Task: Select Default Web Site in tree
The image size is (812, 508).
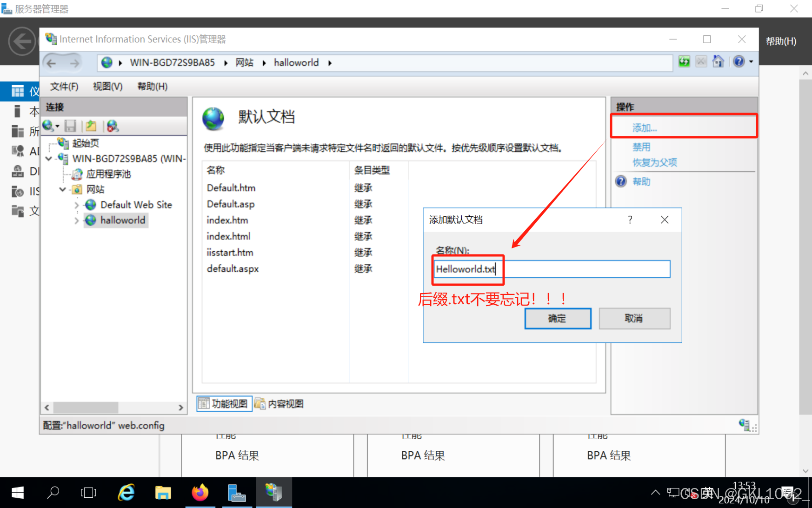Action: click(x=136, y=205)
